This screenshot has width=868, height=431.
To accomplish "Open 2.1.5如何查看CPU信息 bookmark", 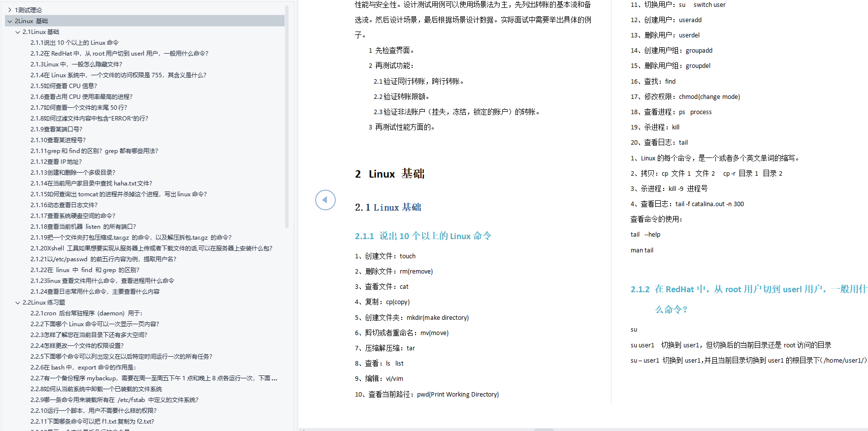I will (64, 86).
